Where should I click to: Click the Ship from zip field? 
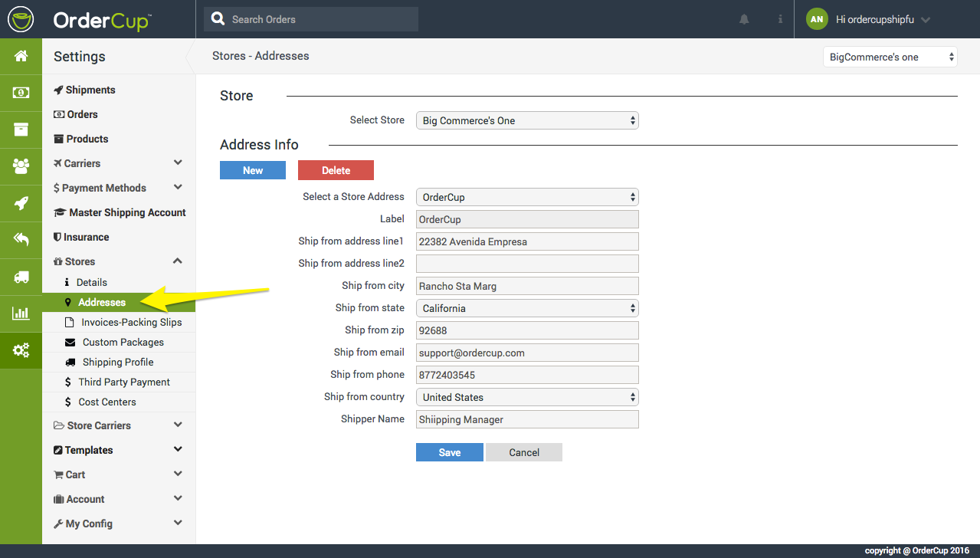tap(527, 330)
